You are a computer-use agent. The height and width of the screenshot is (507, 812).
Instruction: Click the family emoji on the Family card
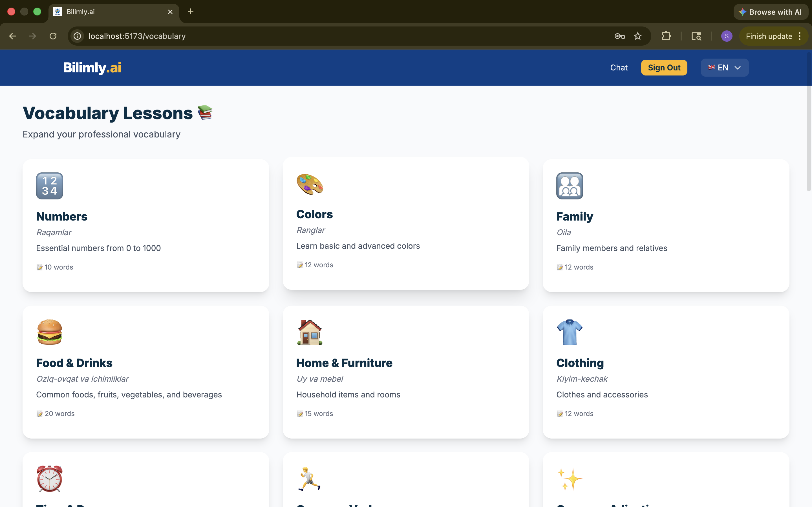[570, 186]
